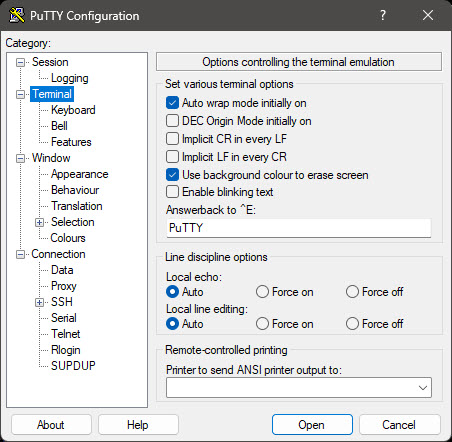
Task: Expand the SSH tree node
Action: click(39, 302)
